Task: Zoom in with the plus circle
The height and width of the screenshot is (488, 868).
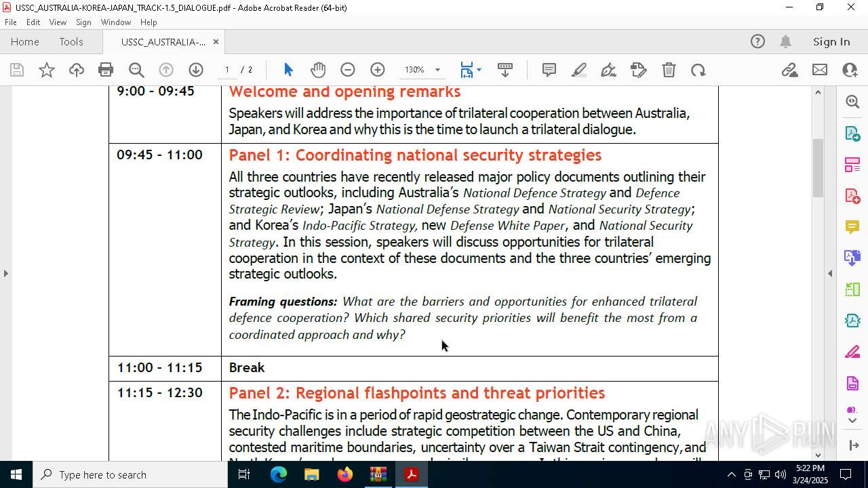Action: [378, 70]
